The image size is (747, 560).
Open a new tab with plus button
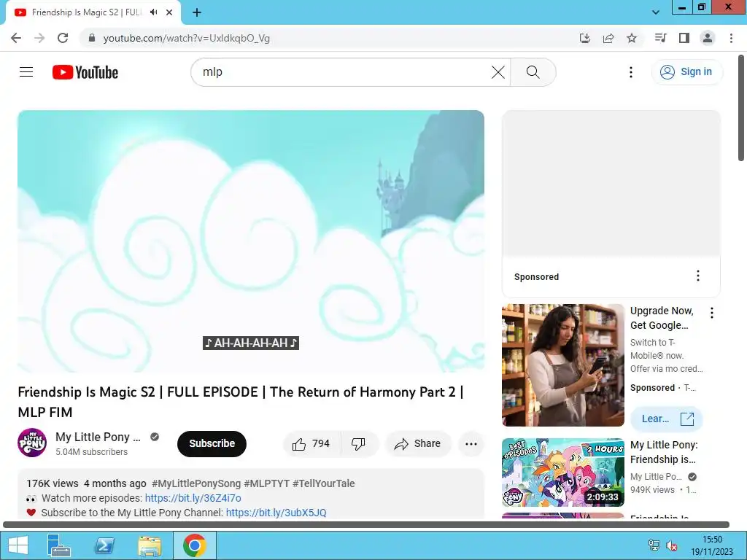197,12
